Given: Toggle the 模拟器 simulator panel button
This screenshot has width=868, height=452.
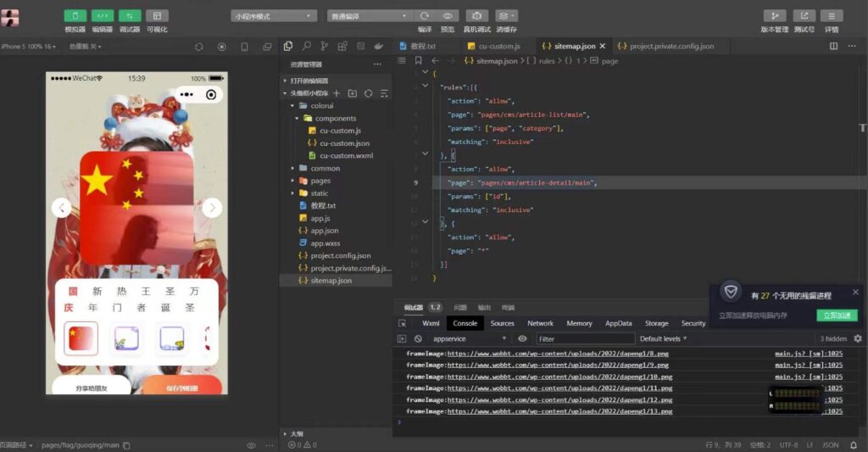Looking at the screenshot, I should click(75, 15).
